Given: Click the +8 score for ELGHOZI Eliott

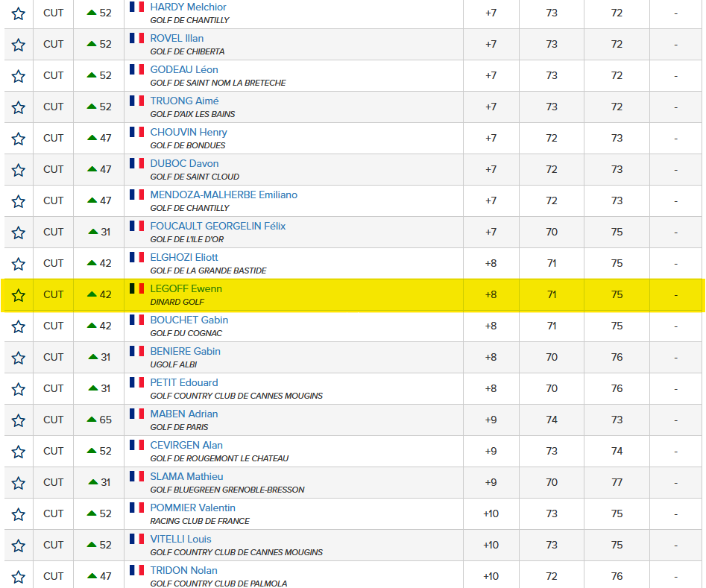Looking at the screenshot, I should [491, 263].
